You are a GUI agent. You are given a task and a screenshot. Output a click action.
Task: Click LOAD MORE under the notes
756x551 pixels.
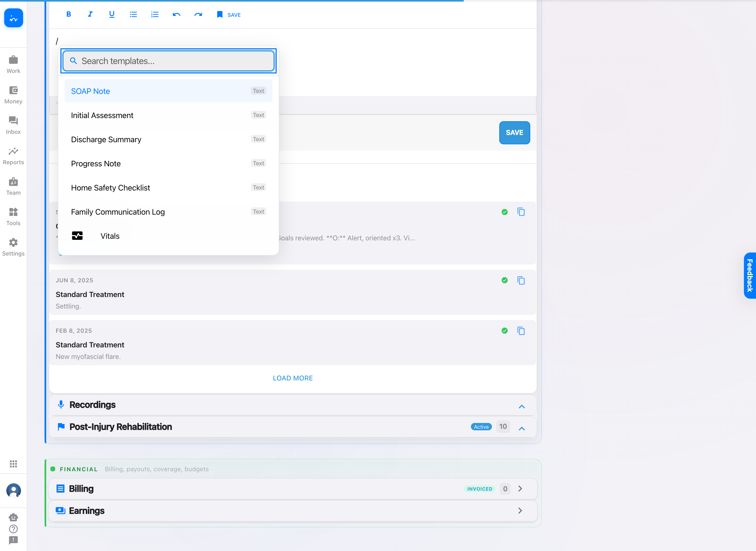[293, 378]
